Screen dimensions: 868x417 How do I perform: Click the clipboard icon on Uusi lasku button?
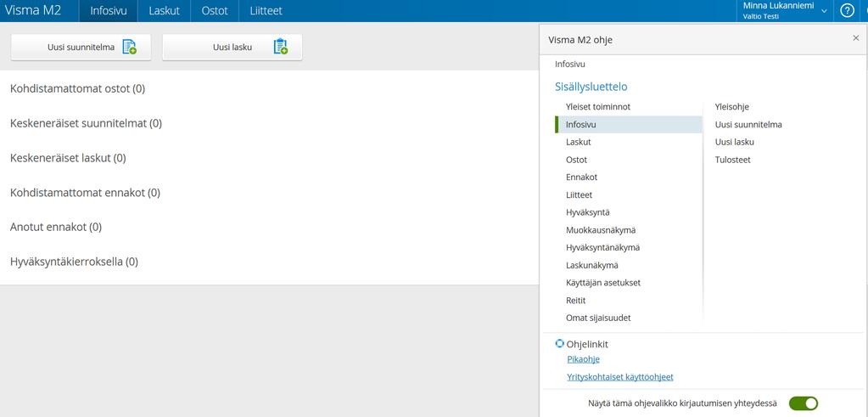pos(281,47)
